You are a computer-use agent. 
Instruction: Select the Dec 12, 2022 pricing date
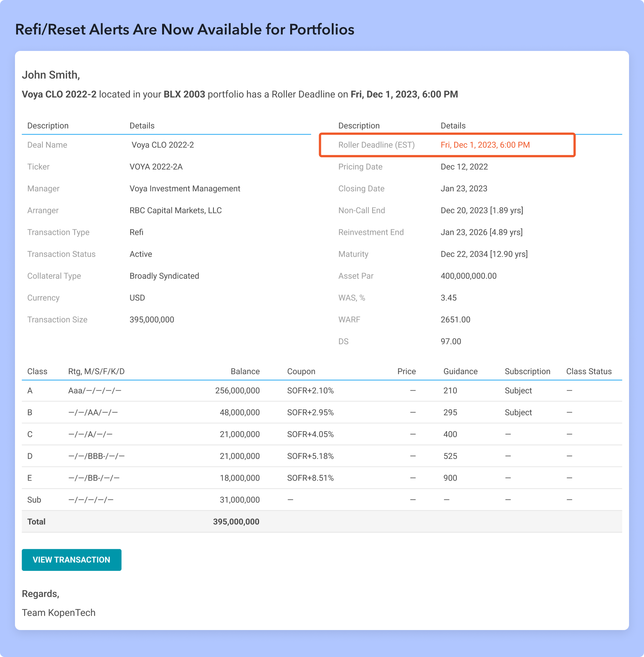coord(464,167)
